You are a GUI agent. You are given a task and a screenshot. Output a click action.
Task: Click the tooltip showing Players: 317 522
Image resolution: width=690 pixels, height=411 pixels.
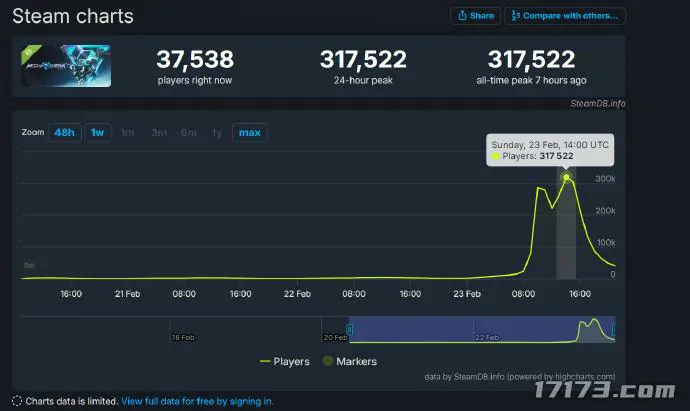[x=550, y=150]
